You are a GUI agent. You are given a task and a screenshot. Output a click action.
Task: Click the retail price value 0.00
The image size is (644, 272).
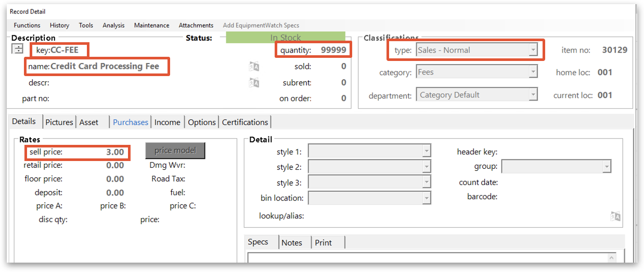pyautogui.click(x=115, y=165)
